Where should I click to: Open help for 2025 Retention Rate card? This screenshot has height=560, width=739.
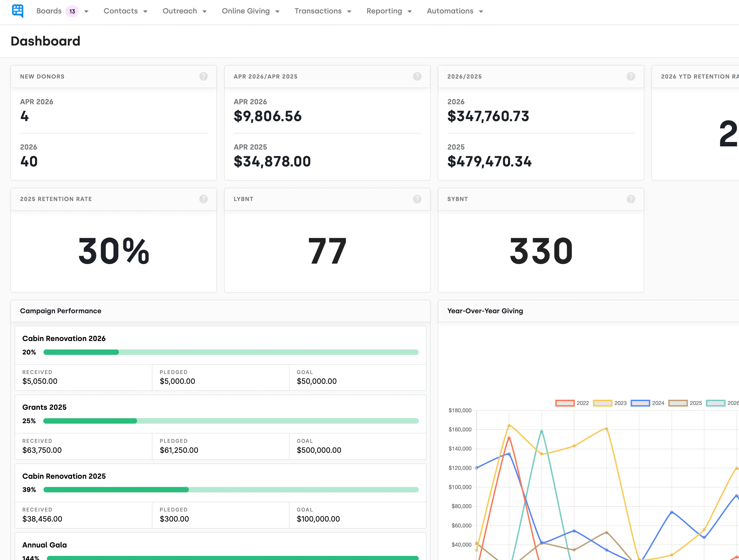coord(203,199)
